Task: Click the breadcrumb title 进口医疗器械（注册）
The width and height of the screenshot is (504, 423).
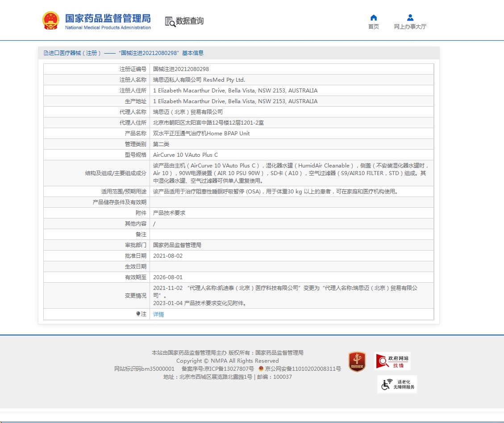Action: [75, 53]
